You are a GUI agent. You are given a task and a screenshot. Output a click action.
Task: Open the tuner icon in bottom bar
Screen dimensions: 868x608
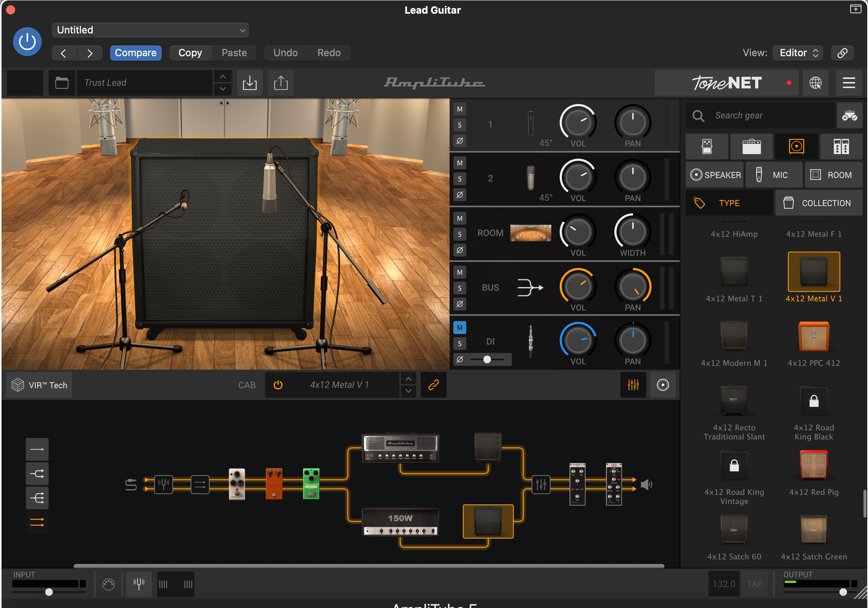(x=139, y=584)
